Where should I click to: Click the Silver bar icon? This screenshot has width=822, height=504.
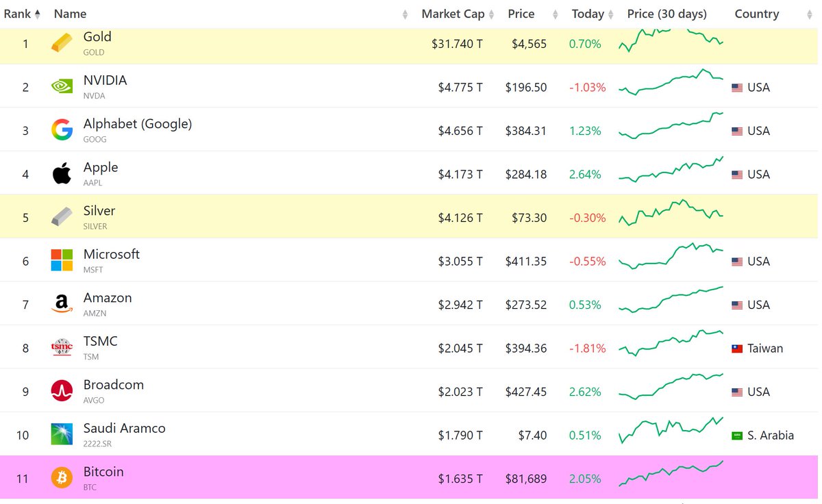[x=61, y=217]
